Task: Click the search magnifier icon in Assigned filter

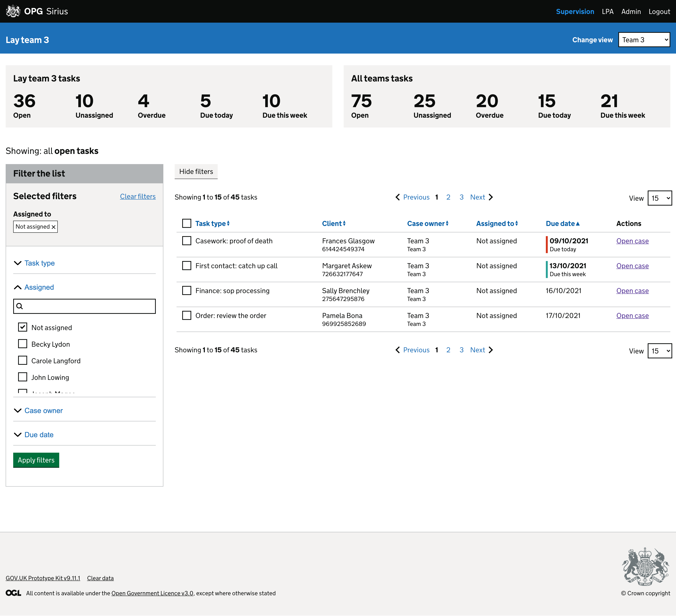Action: coord(20,306)
